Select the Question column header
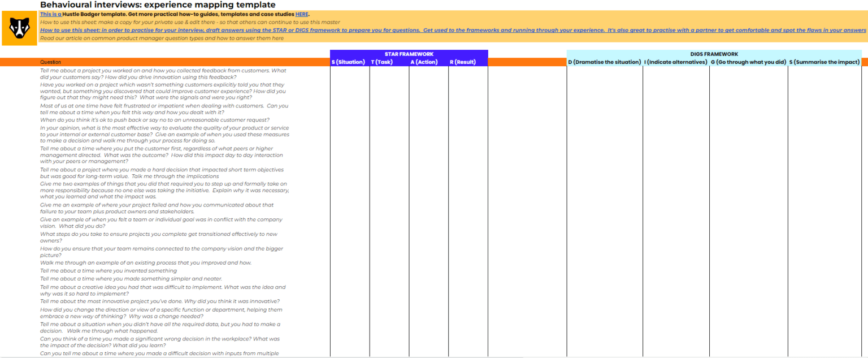Image resolution: width=868 pixels, height=358 pixels. click(x=51, y=62)
